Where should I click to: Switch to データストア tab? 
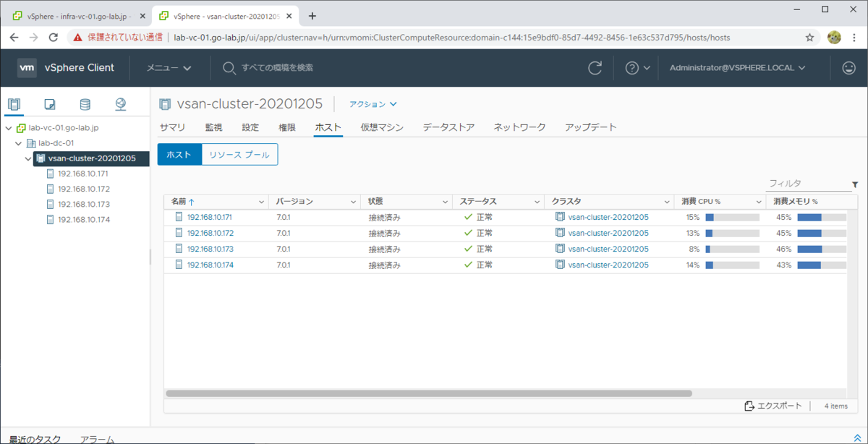coord(448,127)
